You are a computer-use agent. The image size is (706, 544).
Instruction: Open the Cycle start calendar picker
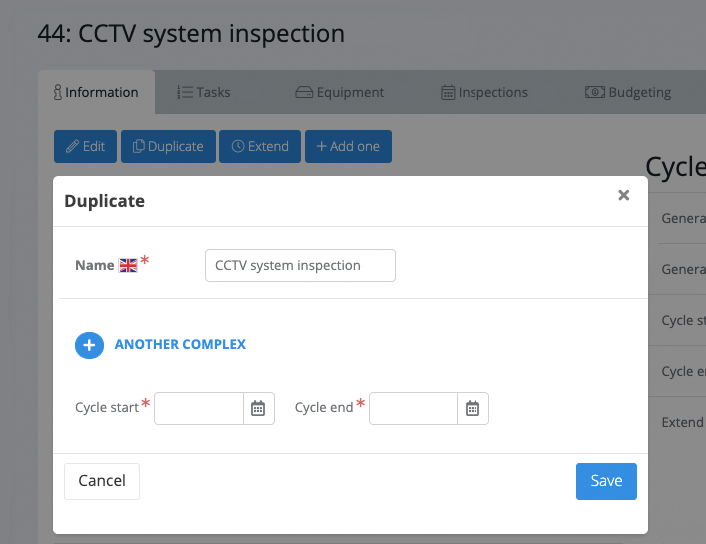coord(258,408)
